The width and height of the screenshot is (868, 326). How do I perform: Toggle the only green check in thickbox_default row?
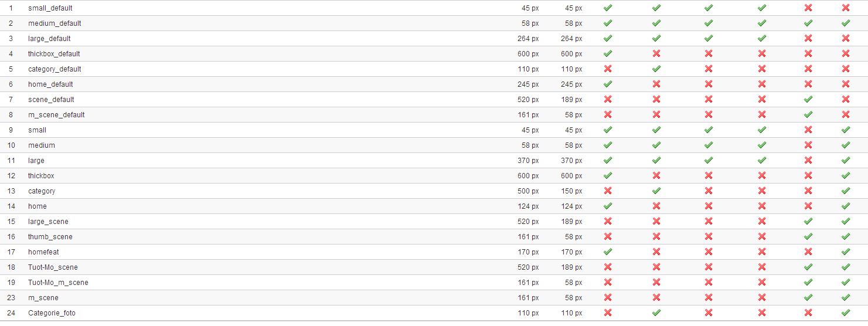coord(608,53)
